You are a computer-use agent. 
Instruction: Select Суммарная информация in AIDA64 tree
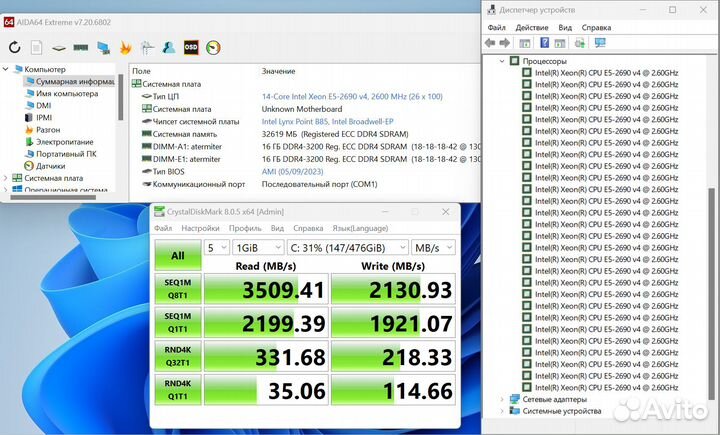(x=69, y=81)
